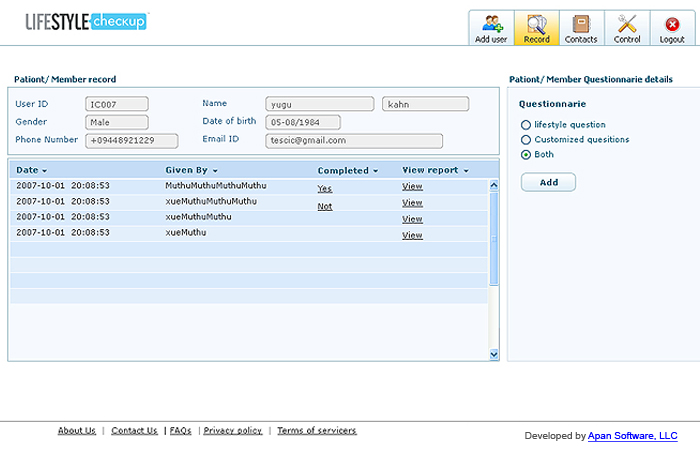Click the LIFESTYLE checkup logo
Screen dimensions: 700x471
click(x=86, y=21)
